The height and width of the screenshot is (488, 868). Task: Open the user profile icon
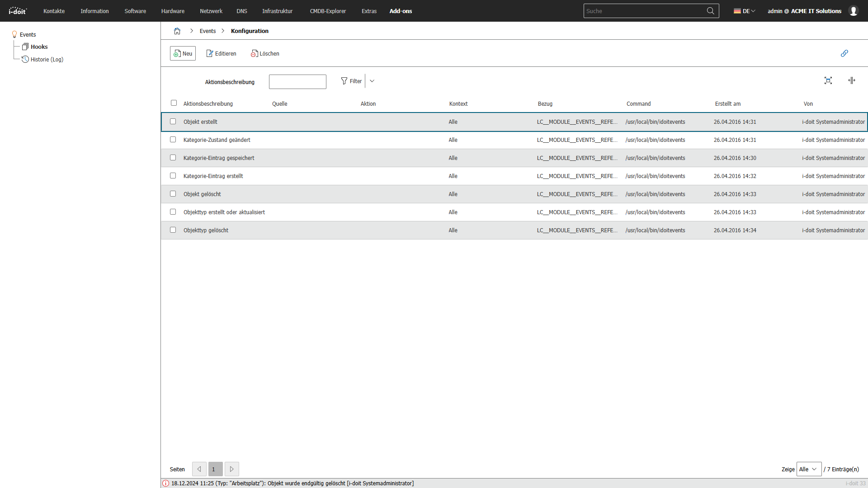coord(854,11)
